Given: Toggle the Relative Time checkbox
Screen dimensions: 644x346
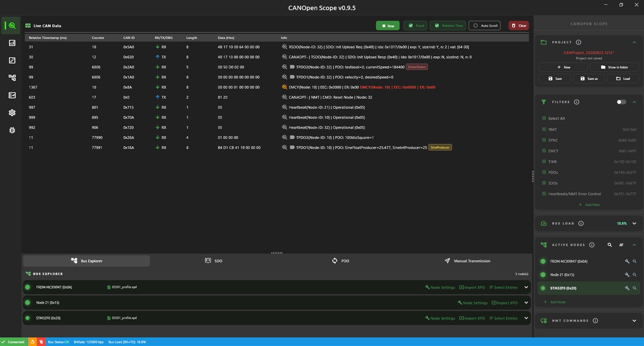Looking at the screenshot, I should pyautogui.click(x=448, y=26).
